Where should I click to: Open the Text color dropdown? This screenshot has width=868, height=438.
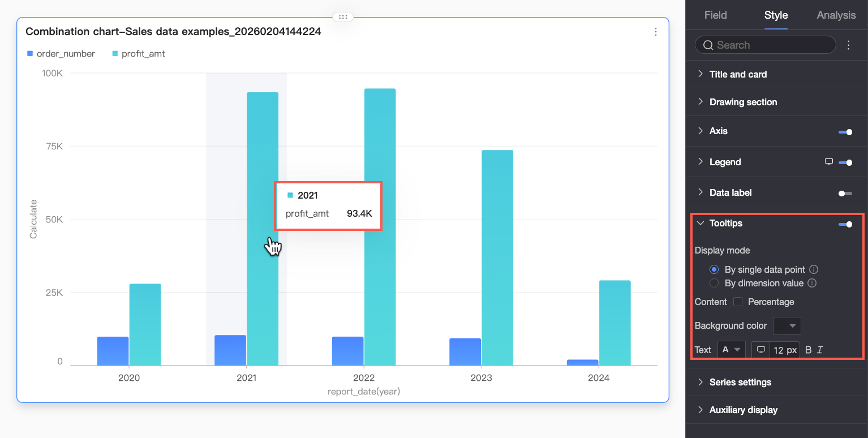point(731,350)
